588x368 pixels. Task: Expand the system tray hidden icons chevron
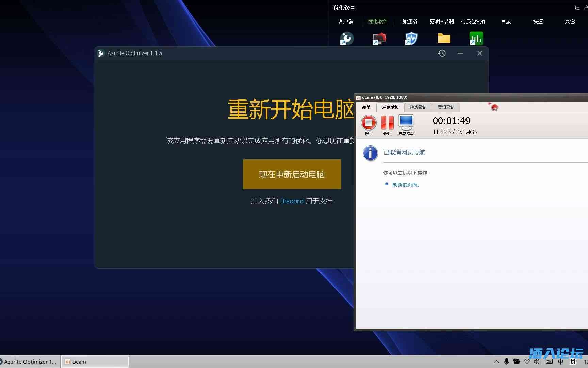tap(496, 362)
